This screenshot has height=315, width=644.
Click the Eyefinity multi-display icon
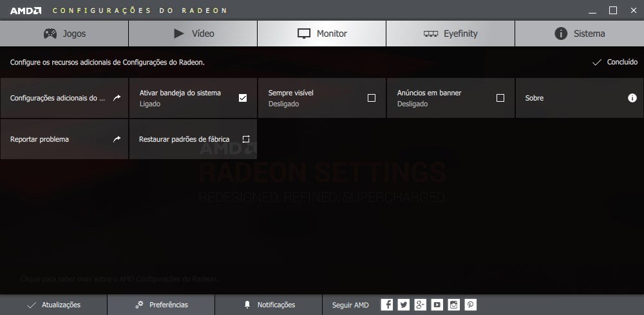tap(430, 34)
